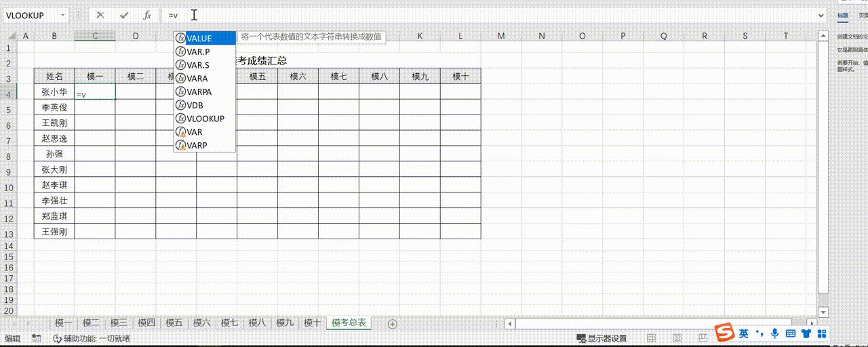Select row header 4
868x347 pixels.
click(x=8, y=93)
